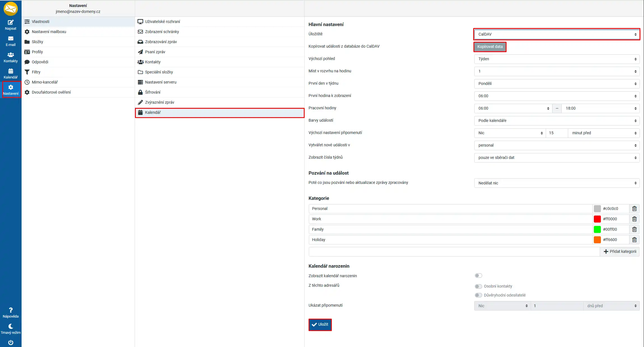Screen dimensions: 644x347
Task: Open Kalendář in the left sidebar
Action: [x=11, y=74]
